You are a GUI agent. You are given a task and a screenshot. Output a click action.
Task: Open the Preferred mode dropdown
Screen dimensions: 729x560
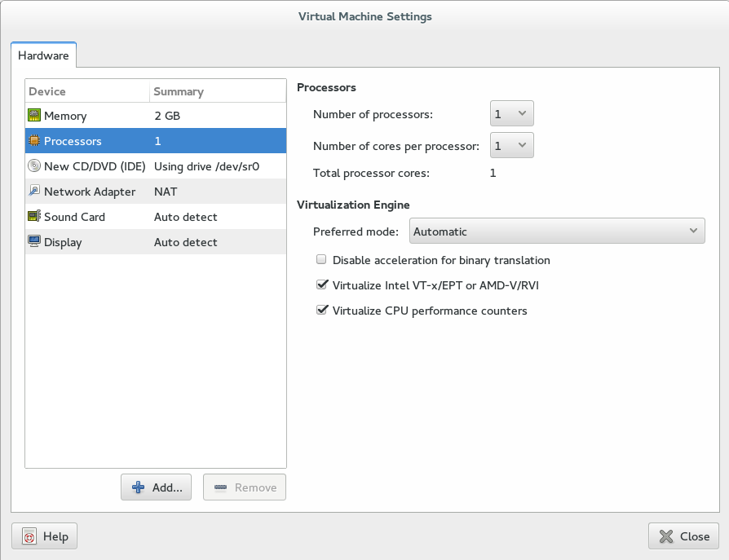point(557,231)
